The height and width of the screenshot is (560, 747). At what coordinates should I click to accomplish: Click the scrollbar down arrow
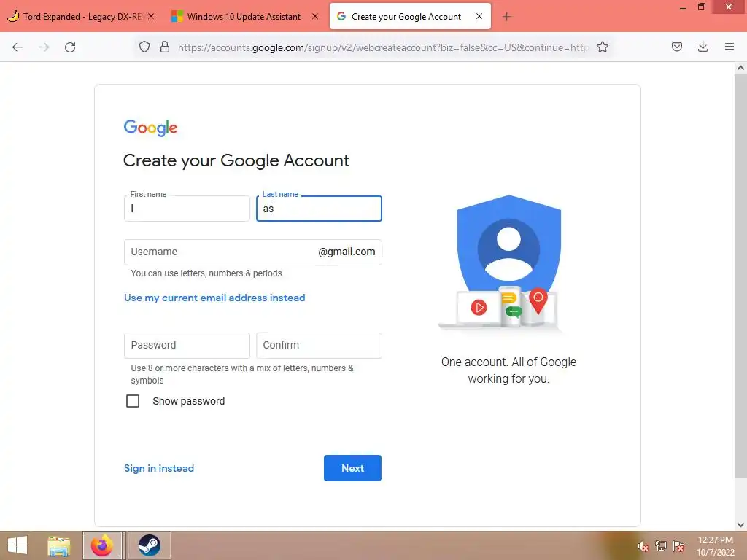740,525
